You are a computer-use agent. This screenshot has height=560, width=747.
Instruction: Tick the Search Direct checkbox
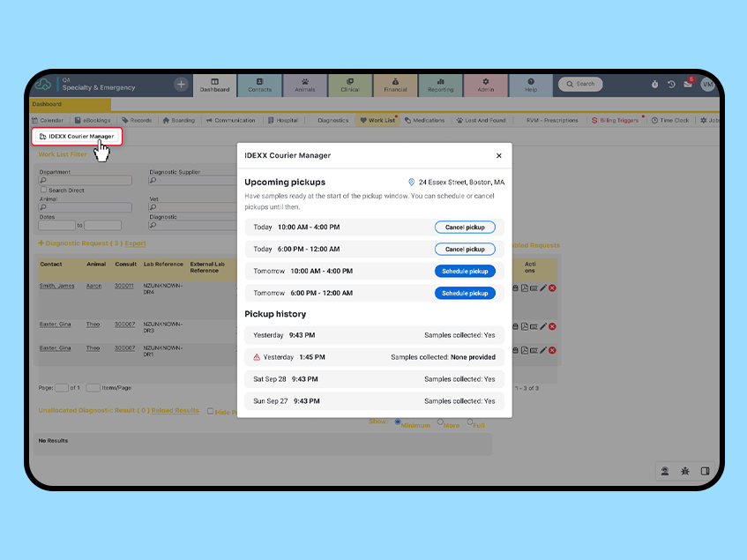pos(44,190)
